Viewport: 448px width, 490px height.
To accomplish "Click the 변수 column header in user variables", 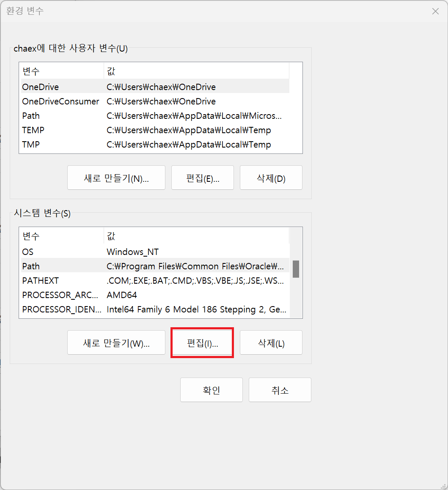I will click(x=62, y=71).
